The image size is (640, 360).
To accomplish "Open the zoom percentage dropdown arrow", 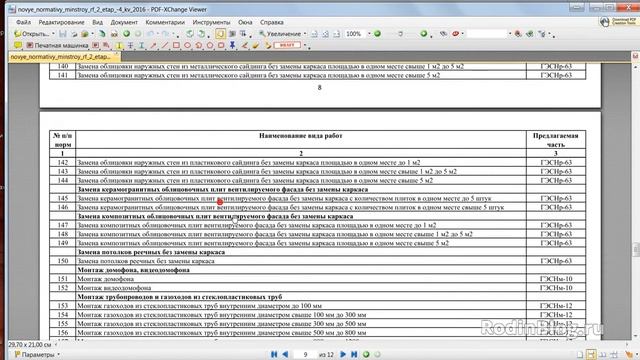I will click(x=369, y=34).
